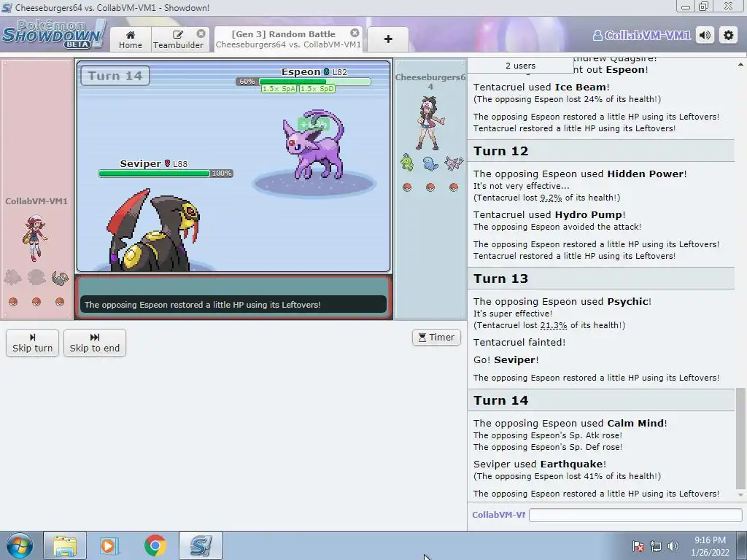Image resolution: width=747 pixels, height=560 pixels.
Task: Click the opposing Espeon sprite
Action: [314, 144]
